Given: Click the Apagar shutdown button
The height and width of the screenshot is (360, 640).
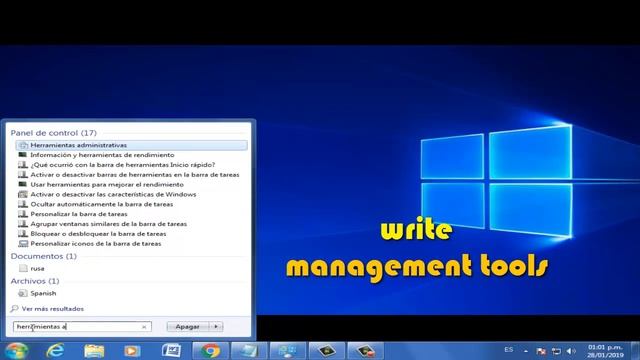Looking at the screenshot, I should tap(188, 327).
